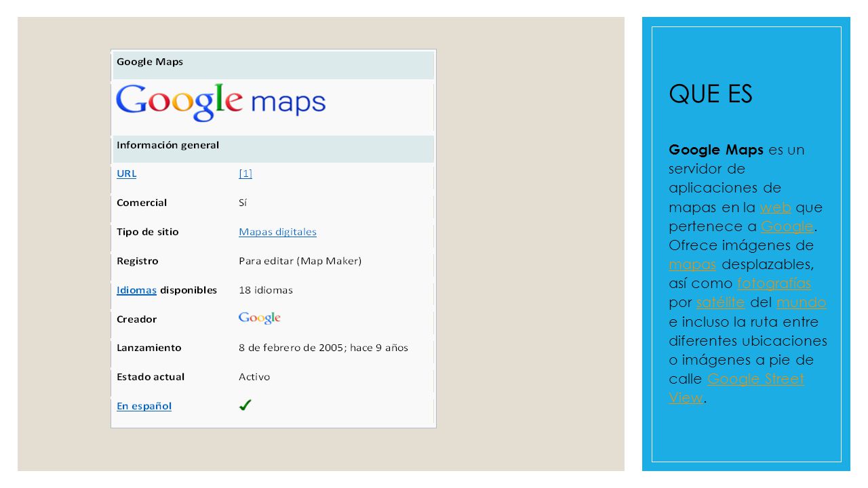Select the Creador row label
Viewport: 868px width, 488px height.
[x=136, y=319]
